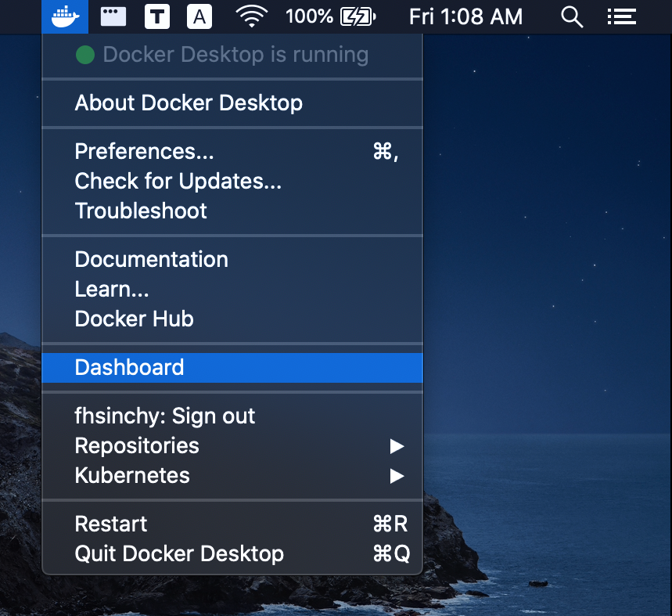
Task: Open About Docker Desktop
Action: tap(189, 103)
